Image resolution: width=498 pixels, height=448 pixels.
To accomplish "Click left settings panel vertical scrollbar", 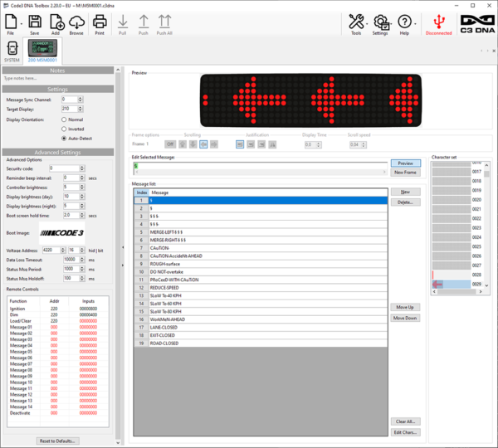I will (118, 256).
